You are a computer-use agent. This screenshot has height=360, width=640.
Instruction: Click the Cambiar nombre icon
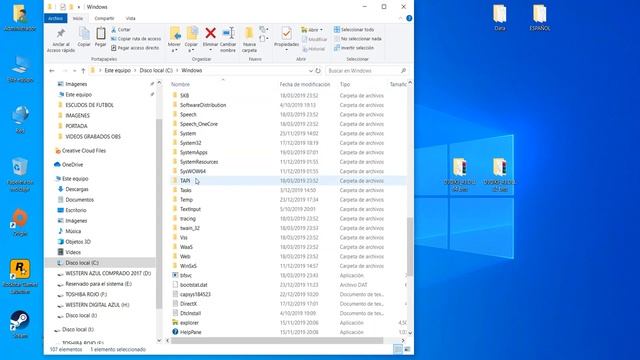(x=228, y=33)
